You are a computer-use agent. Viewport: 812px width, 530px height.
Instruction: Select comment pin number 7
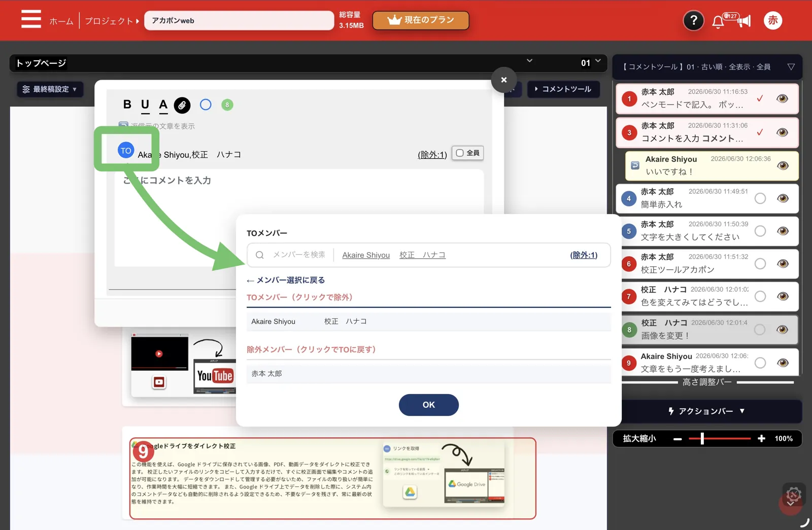pyautogui.click(x=629, y=297)
